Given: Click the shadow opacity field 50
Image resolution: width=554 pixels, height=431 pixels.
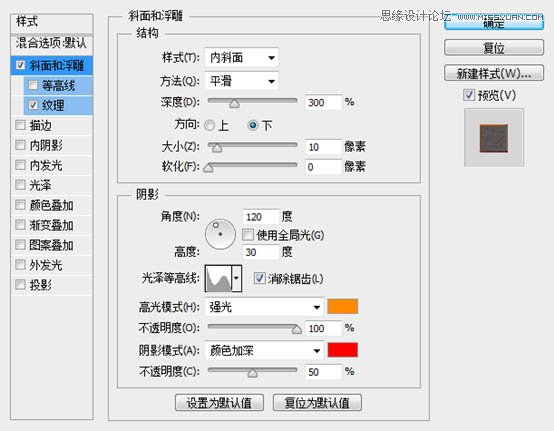Looking at the screenshot, I should coord(323,372).
